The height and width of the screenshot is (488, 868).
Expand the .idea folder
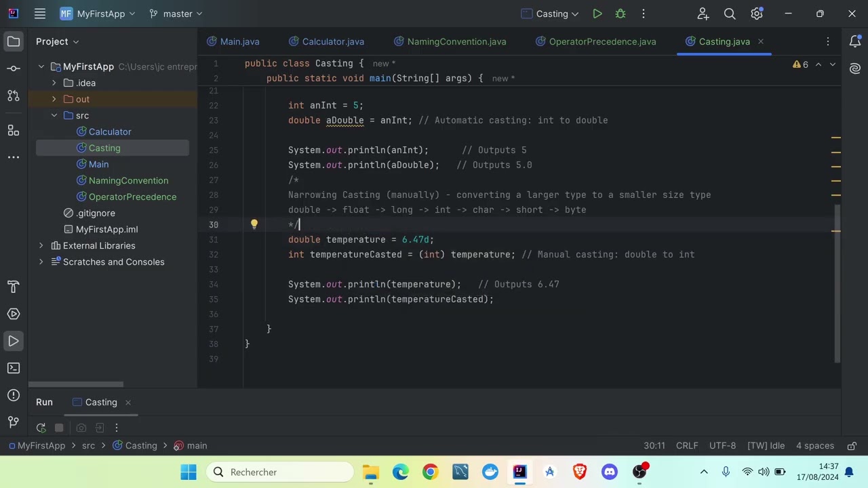pyautogui.click(x=54, y=83)
